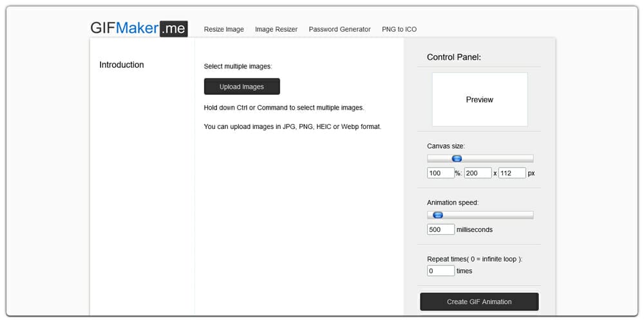Click the canvas width field showing 200
The image size is (644, 322).
click(x=478, y=173)
